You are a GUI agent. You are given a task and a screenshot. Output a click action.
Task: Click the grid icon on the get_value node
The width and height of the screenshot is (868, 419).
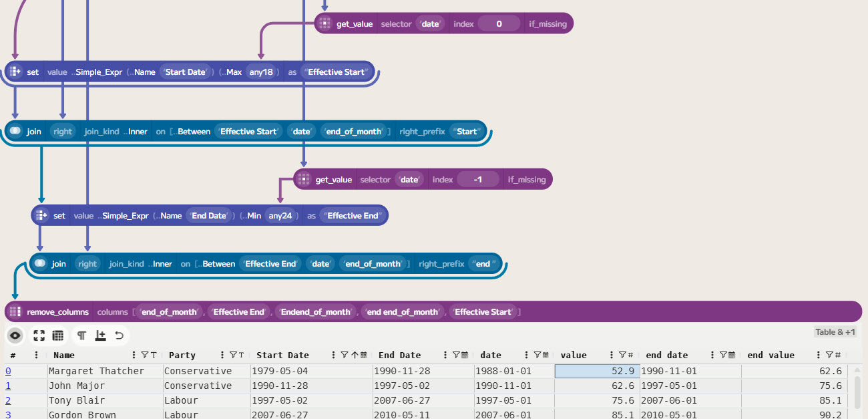pyautogui.click(x=324, y=23)
